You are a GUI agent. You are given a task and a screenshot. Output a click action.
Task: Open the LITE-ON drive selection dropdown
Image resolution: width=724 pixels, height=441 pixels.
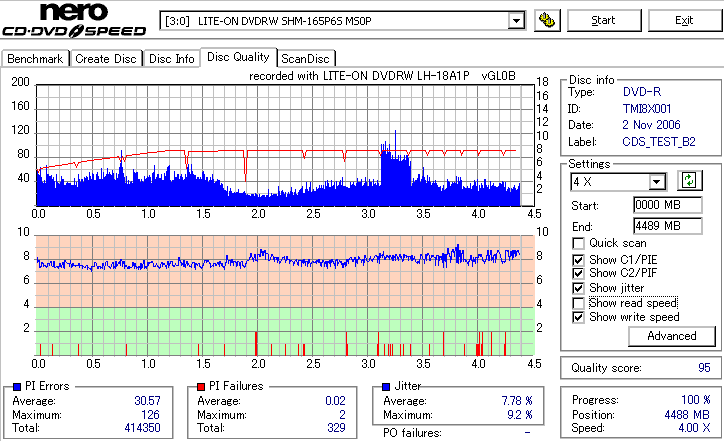click(516, 21)
